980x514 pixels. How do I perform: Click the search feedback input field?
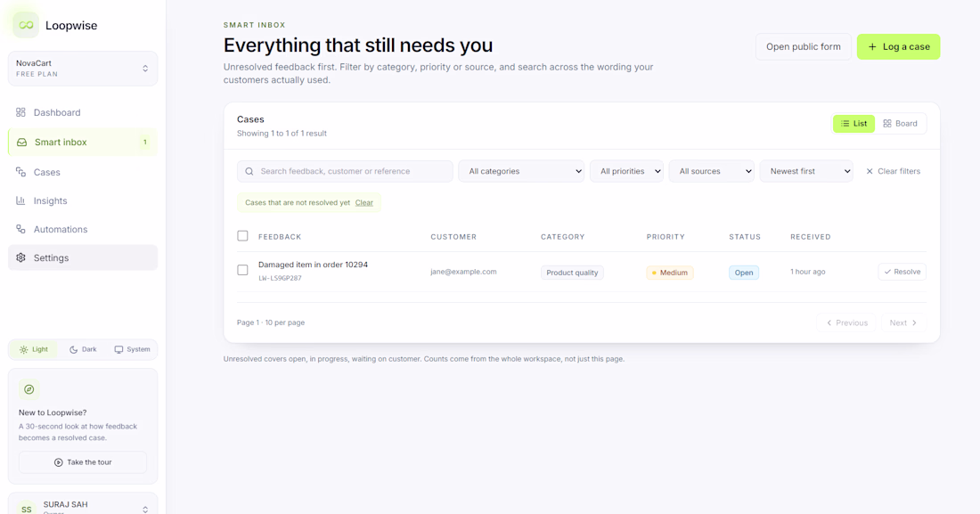pos(345,171)
